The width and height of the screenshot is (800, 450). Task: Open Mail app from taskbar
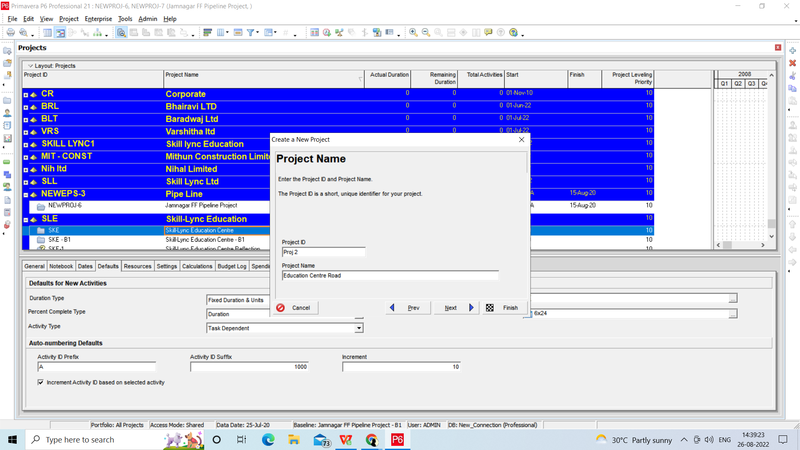click(x=321, y=439)
